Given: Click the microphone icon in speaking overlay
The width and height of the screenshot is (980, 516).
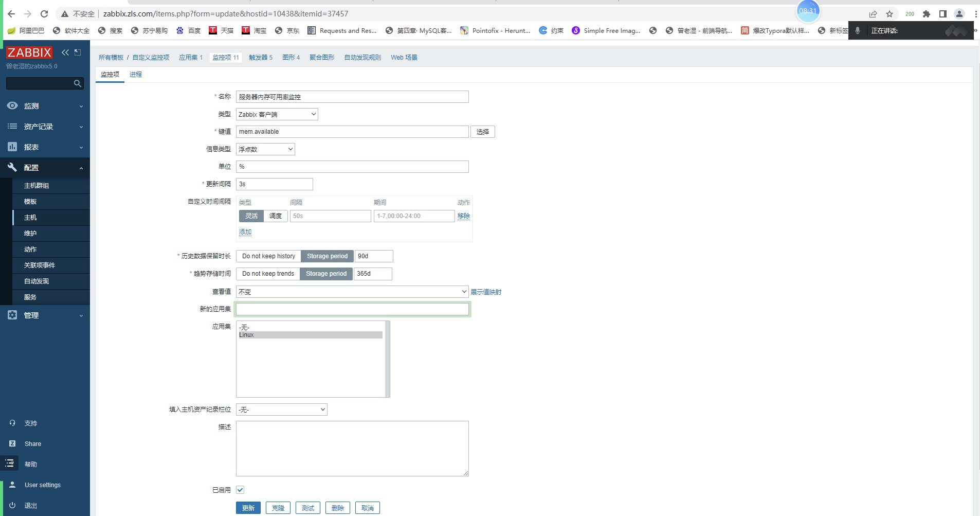Looking at the screenshot, I should point(858,30).
